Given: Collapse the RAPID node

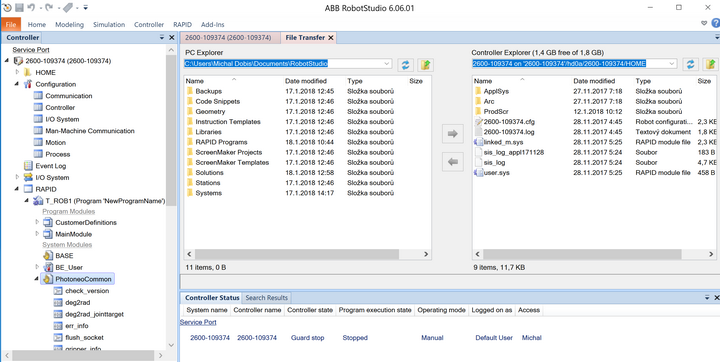Looking at the screenshot, I should (17, 189).
